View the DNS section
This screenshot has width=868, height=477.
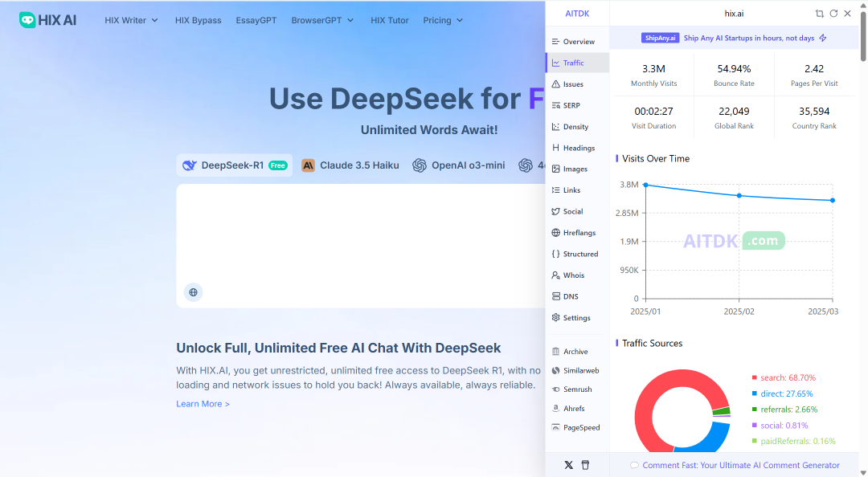tap(577, 296)
